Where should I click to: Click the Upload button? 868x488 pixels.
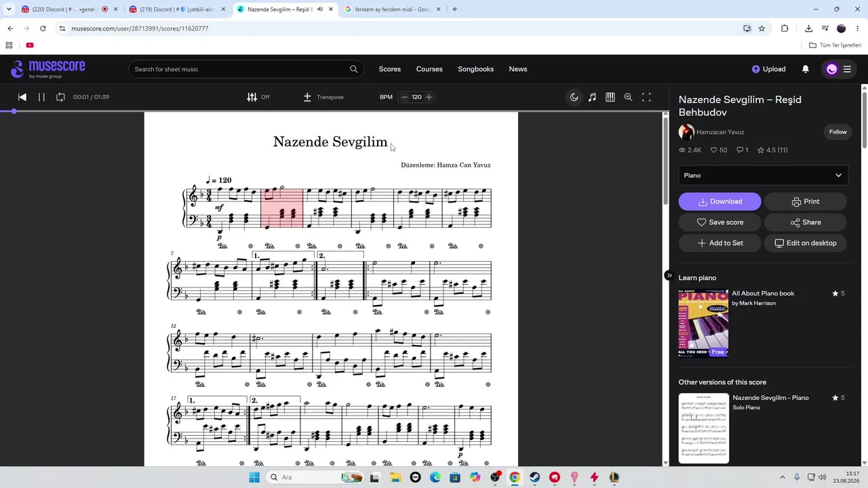[769, 69]
